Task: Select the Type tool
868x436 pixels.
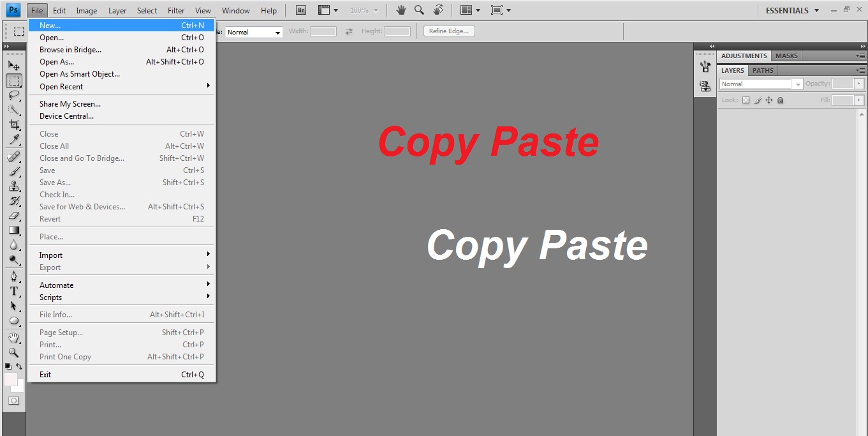Action: point(13,291)
